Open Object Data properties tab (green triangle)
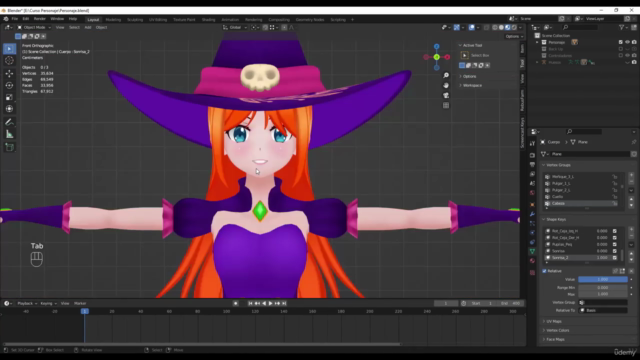This screenshot has height=360, width=640. tap(532, 251)
